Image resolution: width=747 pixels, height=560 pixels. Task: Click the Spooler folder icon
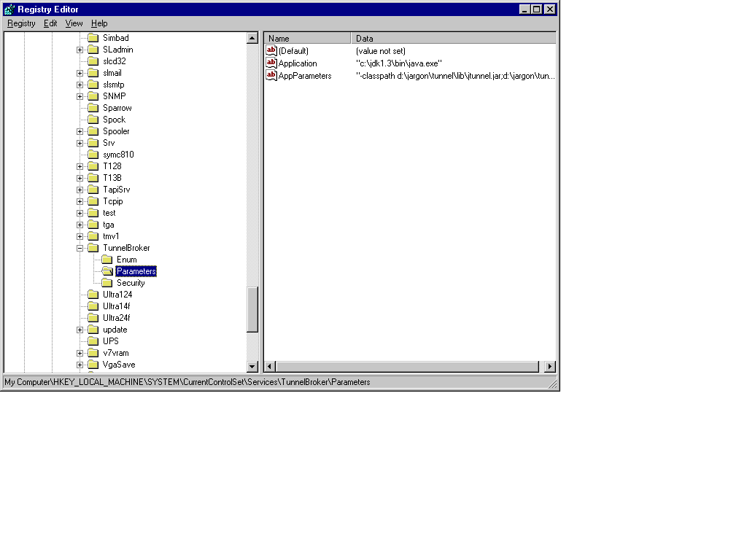pyautogui.click(x=93, y=131)
